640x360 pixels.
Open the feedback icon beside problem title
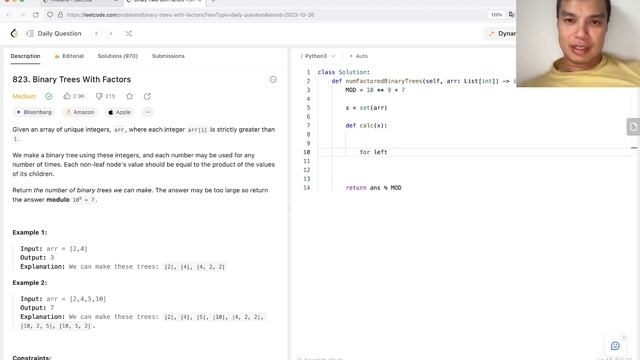click(273, 79)
